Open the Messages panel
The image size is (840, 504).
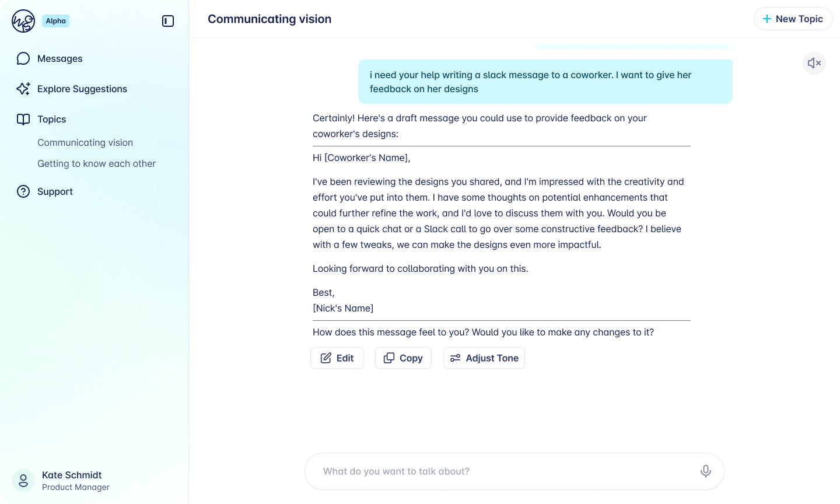[x=60, y=58]
